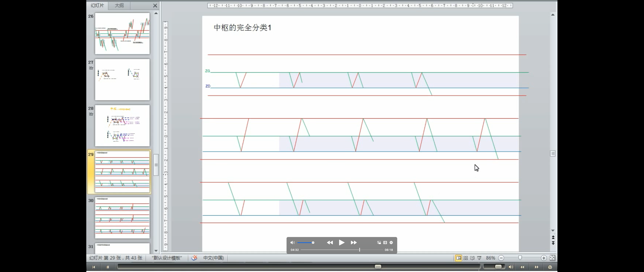Image resolution: width=644 pixels, height=272 pixels.
Task: Start Slide Show view
Action: (479, 258)
